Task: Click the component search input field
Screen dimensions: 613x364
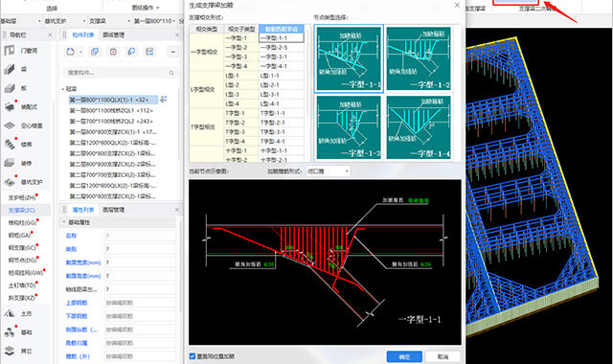Action: 120,73
